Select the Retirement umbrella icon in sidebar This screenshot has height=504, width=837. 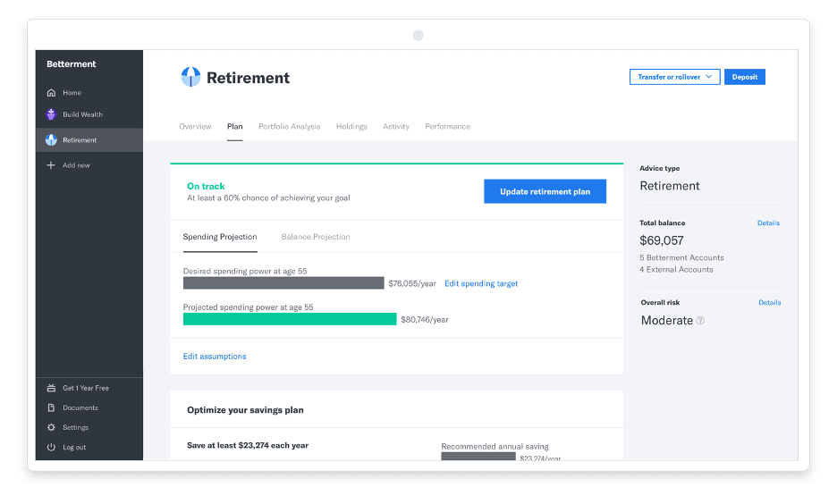(51, 140)
